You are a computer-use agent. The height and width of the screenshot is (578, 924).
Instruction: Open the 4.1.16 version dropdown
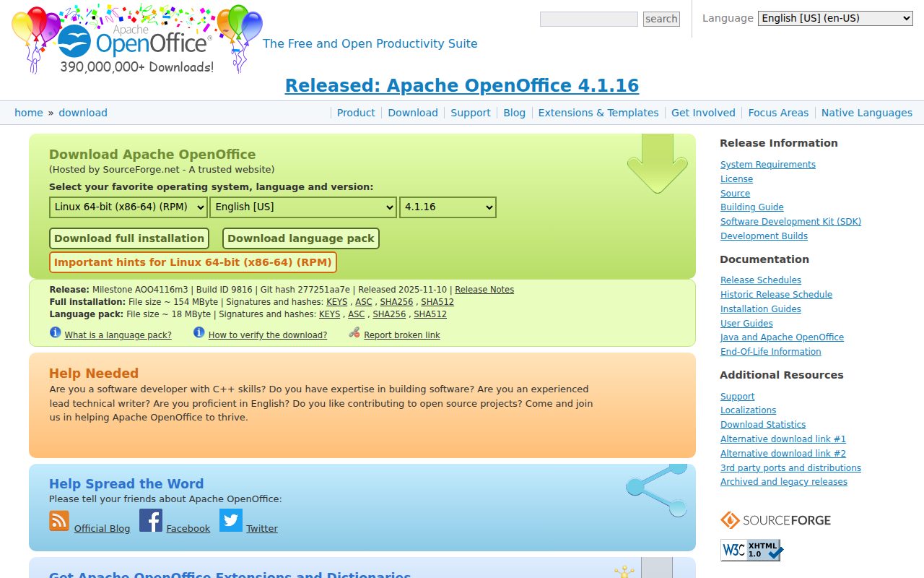click(x=448, y=207)
